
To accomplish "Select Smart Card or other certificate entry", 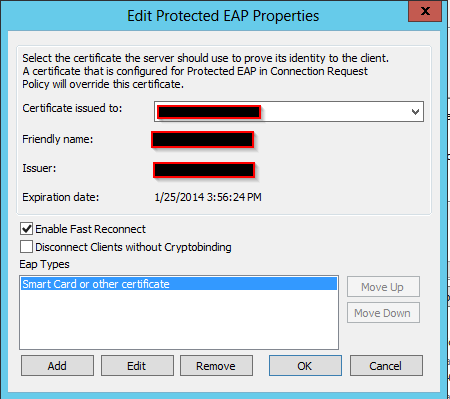I will coord(179,284).
